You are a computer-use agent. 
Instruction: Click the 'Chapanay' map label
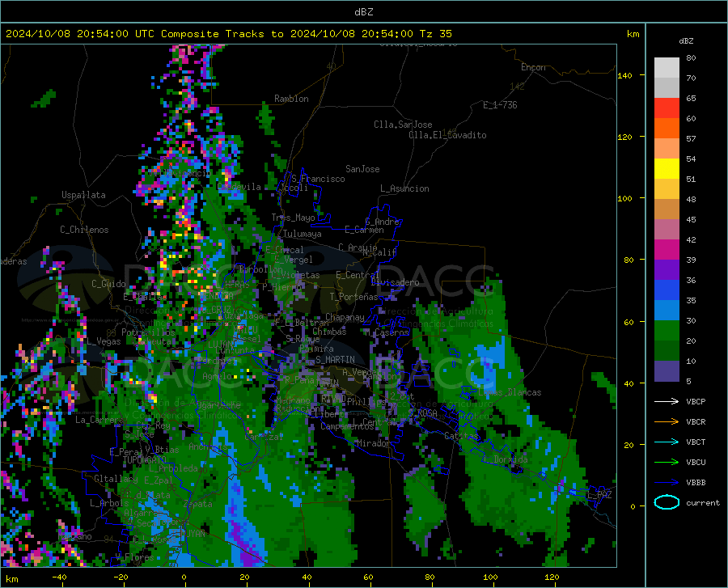pyautogui.click(x=345, y=317)
